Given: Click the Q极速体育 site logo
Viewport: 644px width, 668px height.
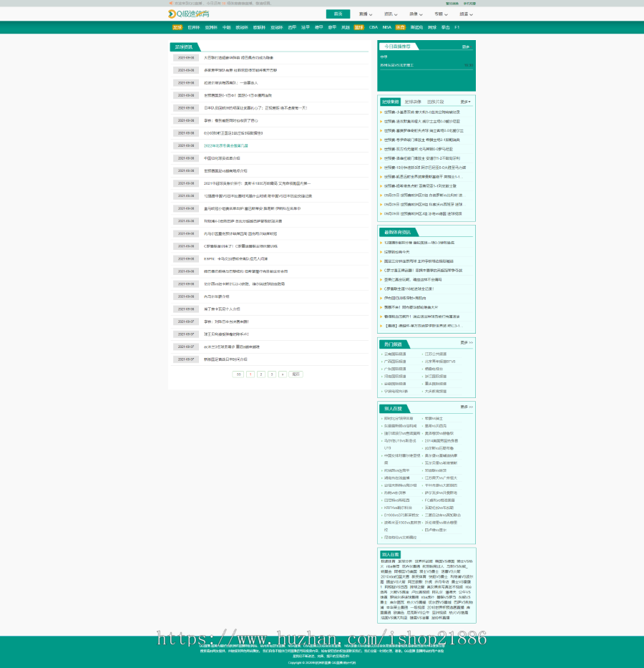Looking at the screenshot, I should point(189,14).
